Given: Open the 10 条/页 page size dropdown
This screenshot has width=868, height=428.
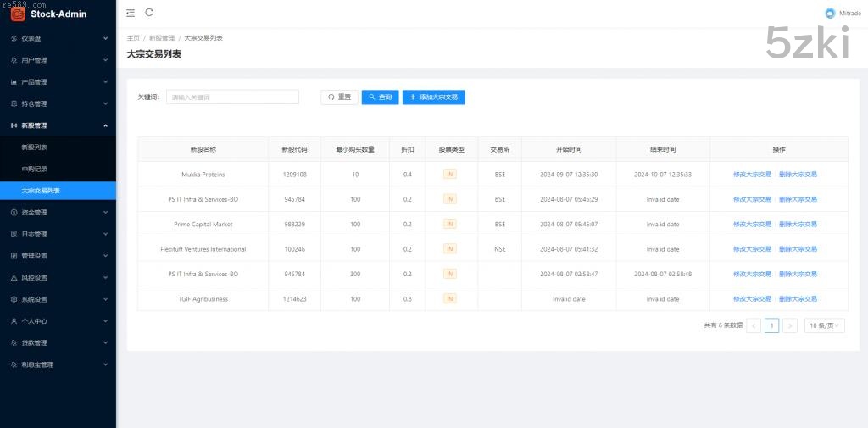Looking at the screenshot, I should [825, 325].
